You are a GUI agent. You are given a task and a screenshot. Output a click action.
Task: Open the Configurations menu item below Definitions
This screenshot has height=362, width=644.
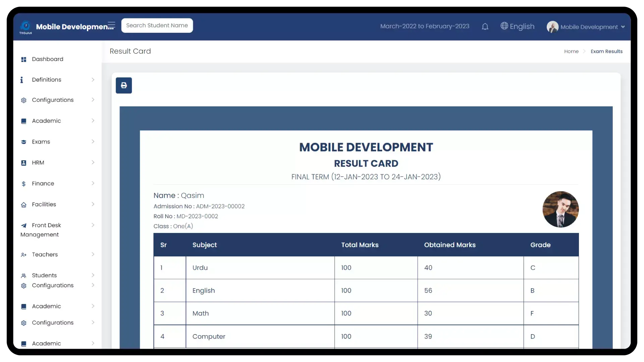tap(57, 100)
